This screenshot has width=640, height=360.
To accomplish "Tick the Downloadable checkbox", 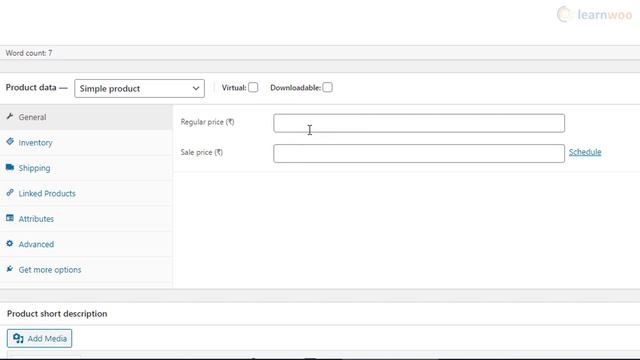I will [x=327, y=87].
